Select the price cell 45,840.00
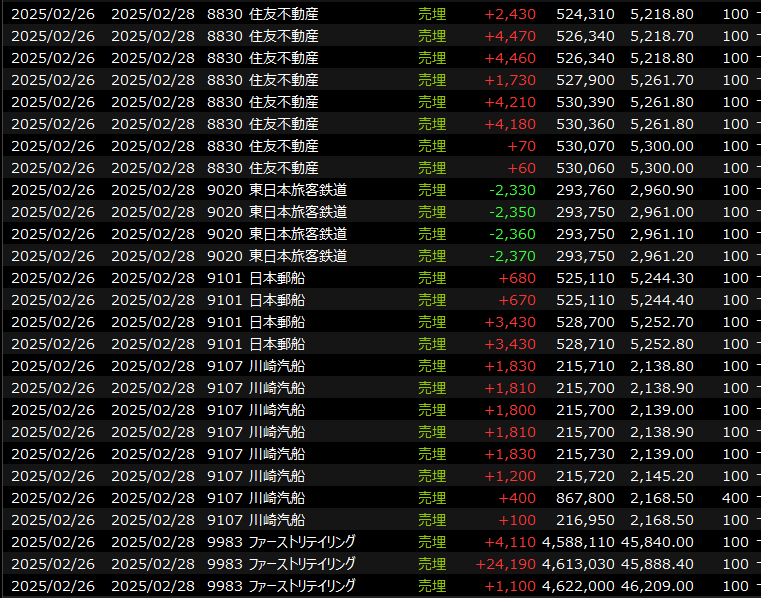The image size is (761, 598). (661, 542)
